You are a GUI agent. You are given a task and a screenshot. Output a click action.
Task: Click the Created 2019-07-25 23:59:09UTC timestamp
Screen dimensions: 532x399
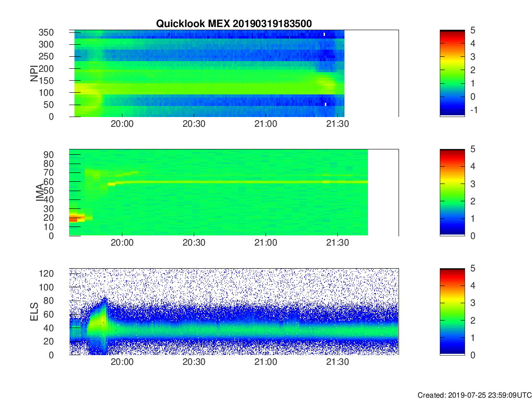click(474, 395)
